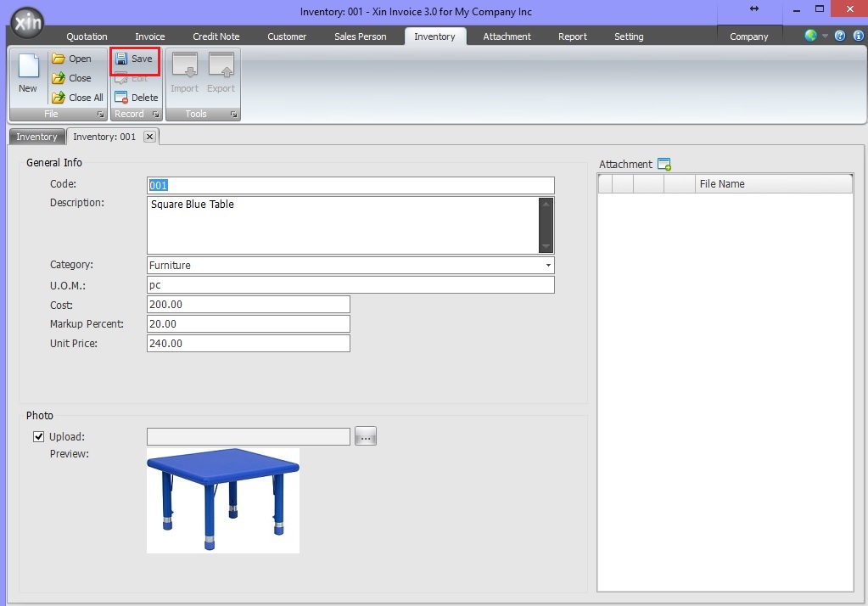868x606 pixels.
Task: Switch to the Quotation ribbon tab
Action: pos(87,36)
